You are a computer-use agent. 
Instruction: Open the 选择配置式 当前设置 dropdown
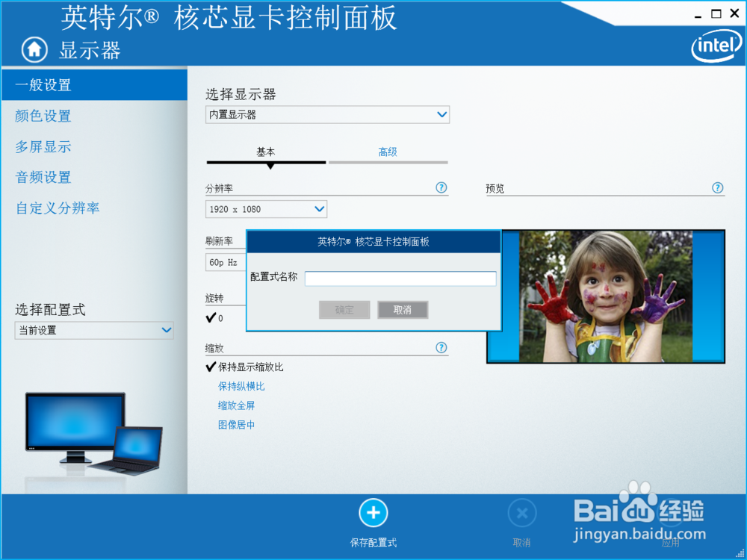tap(94, 331)
